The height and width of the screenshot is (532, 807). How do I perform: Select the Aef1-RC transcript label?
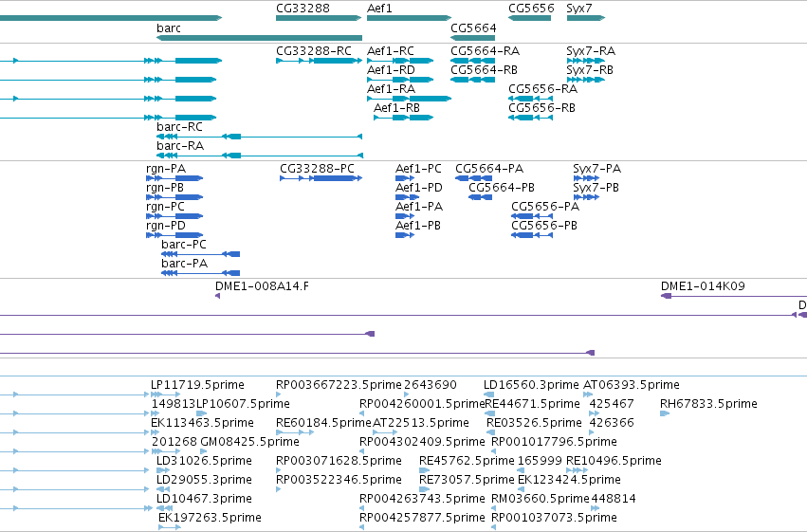click(390, 51)
